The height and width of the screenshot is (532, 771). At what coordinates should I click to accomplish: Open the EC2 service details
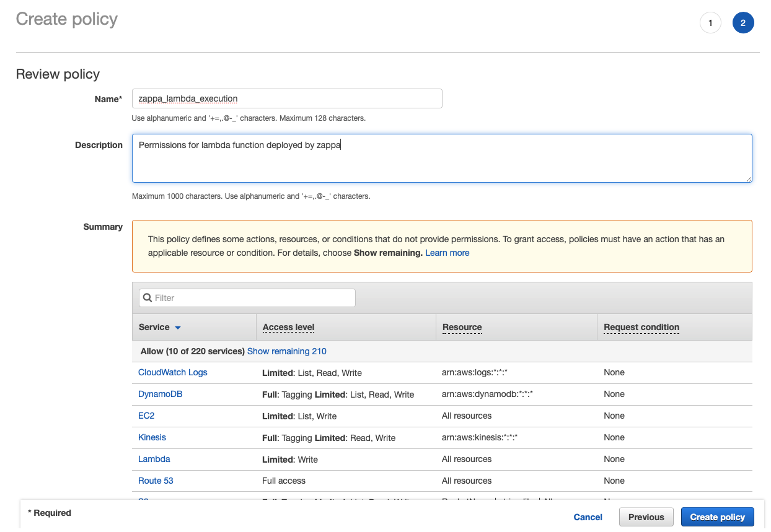point(146,416)
